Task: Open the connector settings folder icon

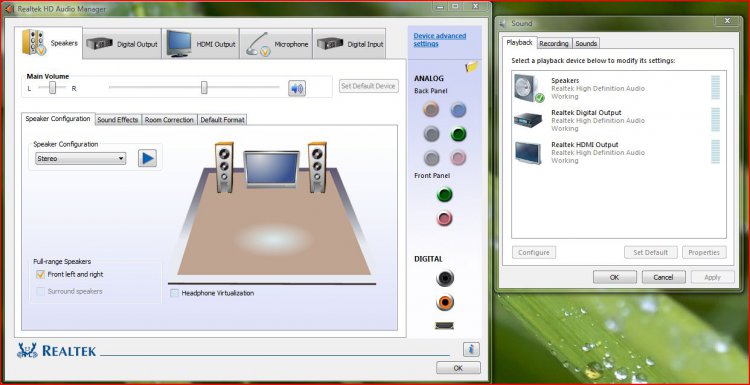Action: (472, 67)
